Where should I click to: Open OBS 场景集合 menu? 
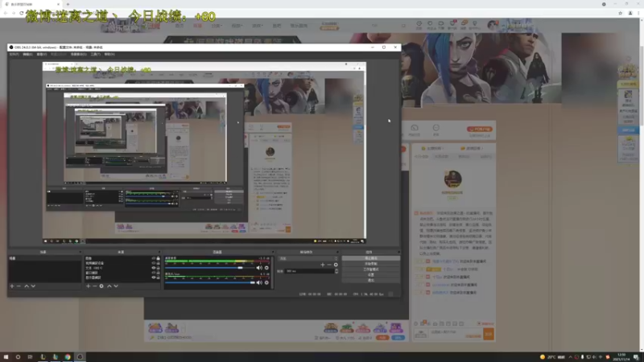[78, 54]
